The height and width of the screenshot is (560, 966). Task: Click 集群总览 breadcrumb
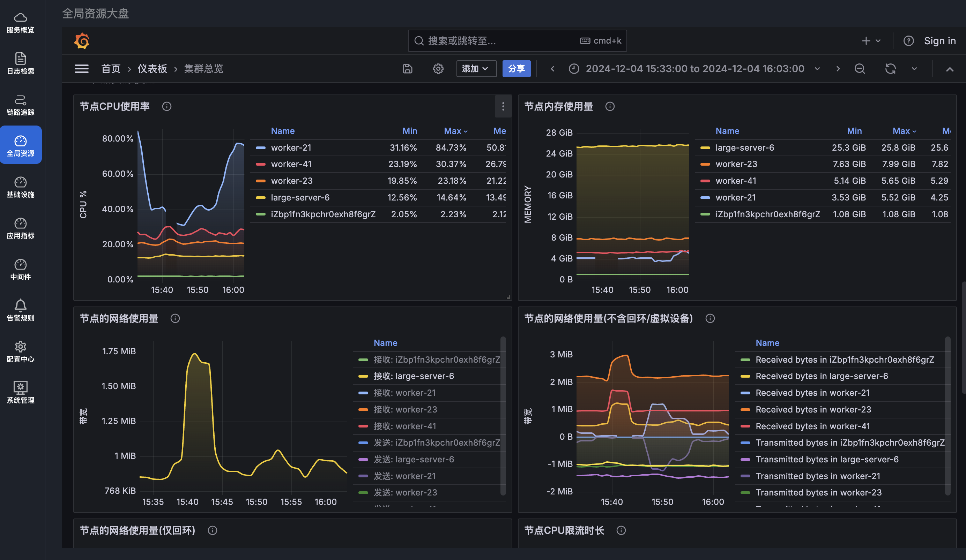pos(203,69)
